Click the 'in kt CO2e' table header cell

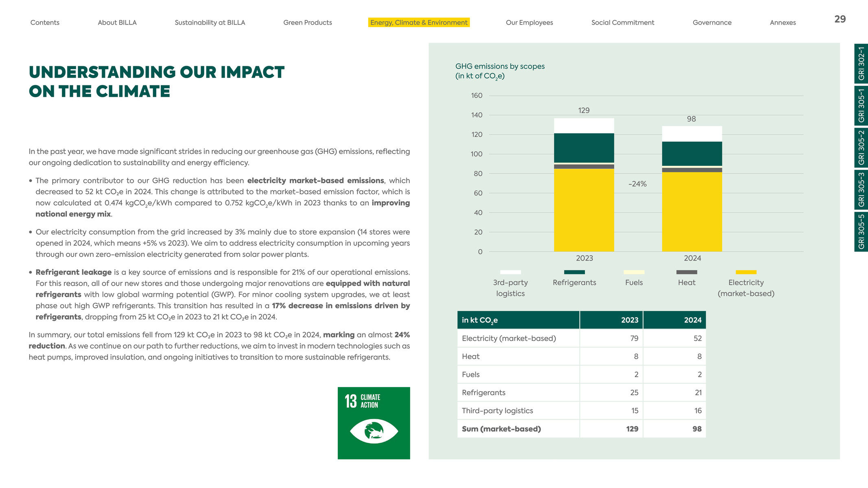click(x=518, y=320)
